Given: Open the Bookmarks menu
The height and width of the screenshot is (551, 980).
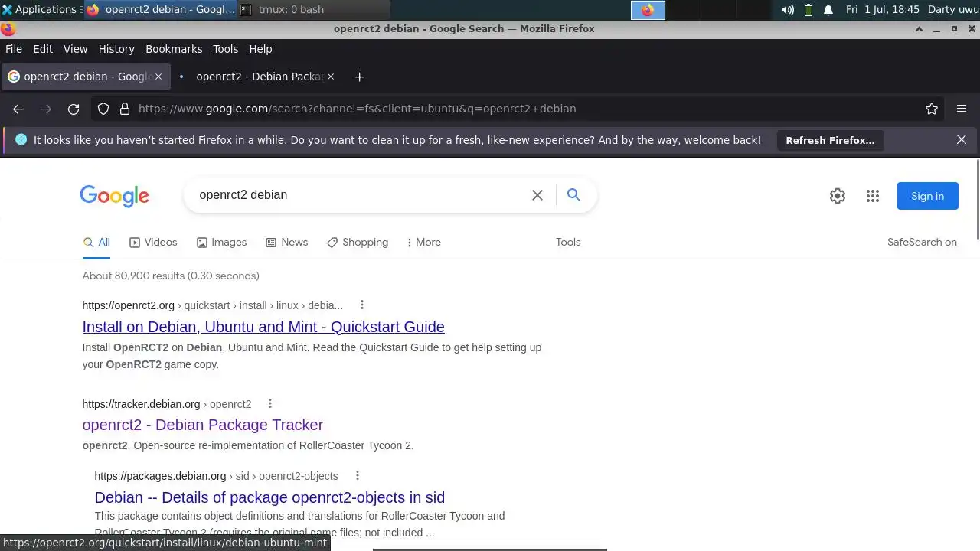Looking at the screenshot, I should tap(174, 49).
